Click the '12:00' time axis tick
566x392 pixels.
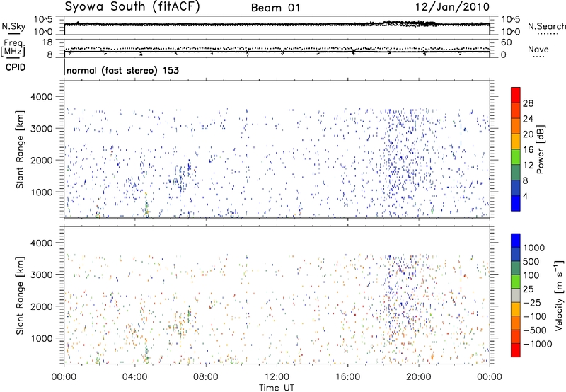coord(277,377)
